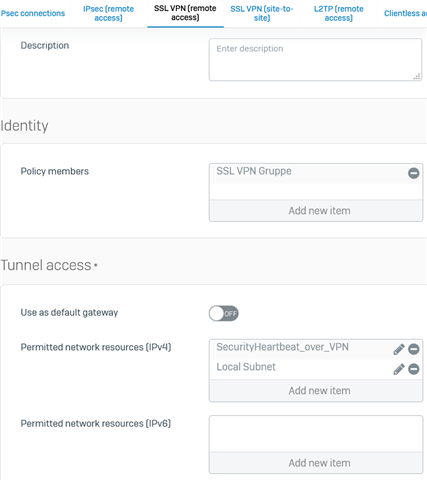Select SSL VPN (remote access) tab

coord(185,13)
